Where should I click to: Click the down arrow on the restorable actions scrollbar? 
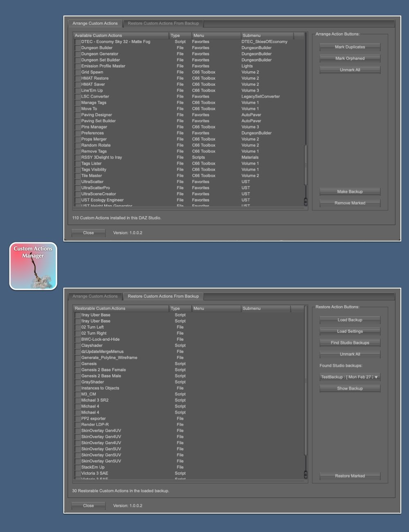305,476
